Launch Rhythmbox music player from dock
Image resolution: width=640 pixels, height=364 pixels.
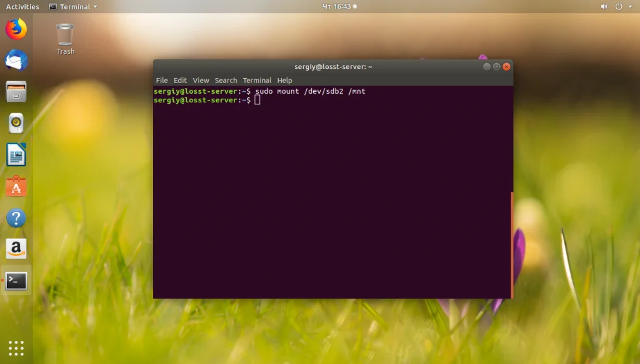point(16,123)
